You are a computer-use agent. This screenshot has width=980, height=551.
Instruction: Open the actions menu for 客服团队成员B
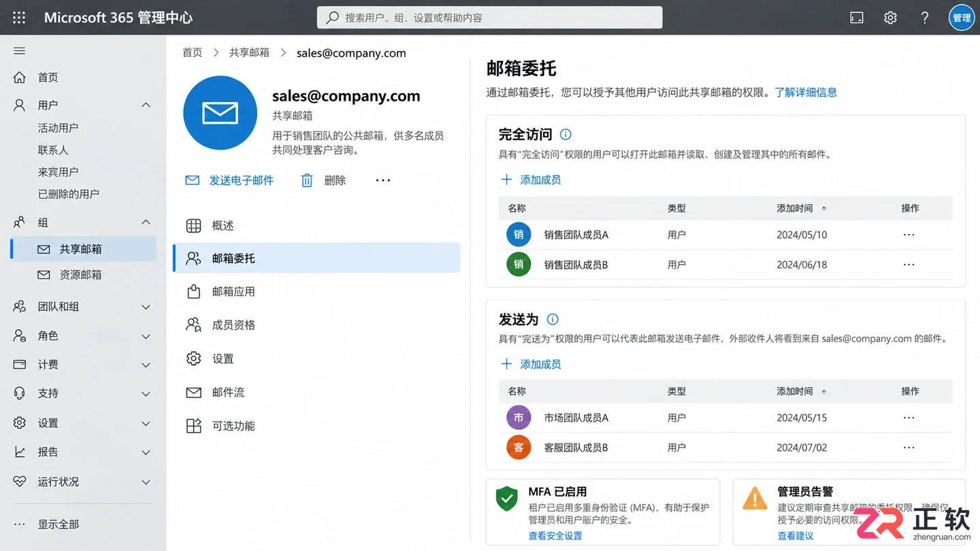pos(909,448)
